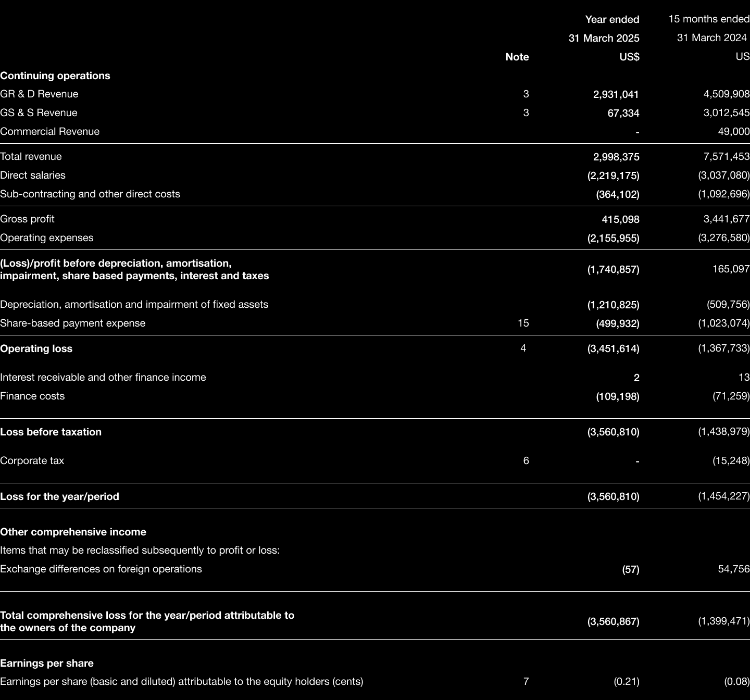Click earnings per share value (0.21)

tap(627, 682)
